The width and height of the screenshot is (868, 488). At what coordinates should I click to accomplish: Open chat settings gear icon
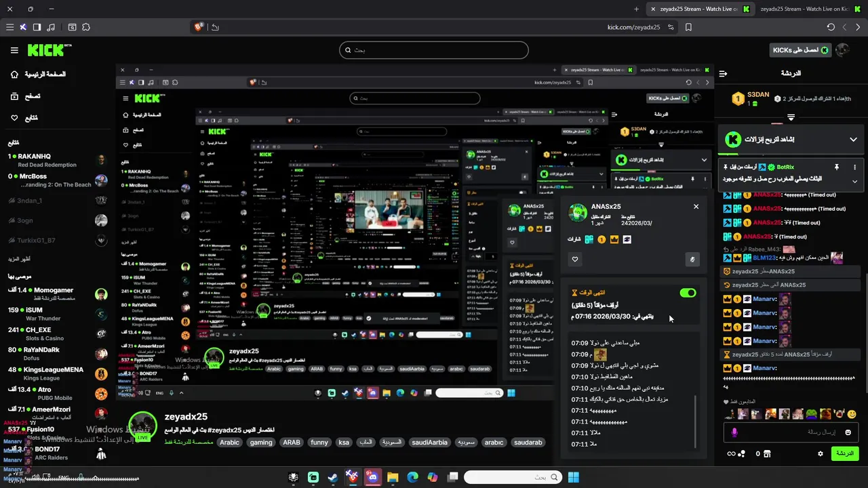(821, 453)
